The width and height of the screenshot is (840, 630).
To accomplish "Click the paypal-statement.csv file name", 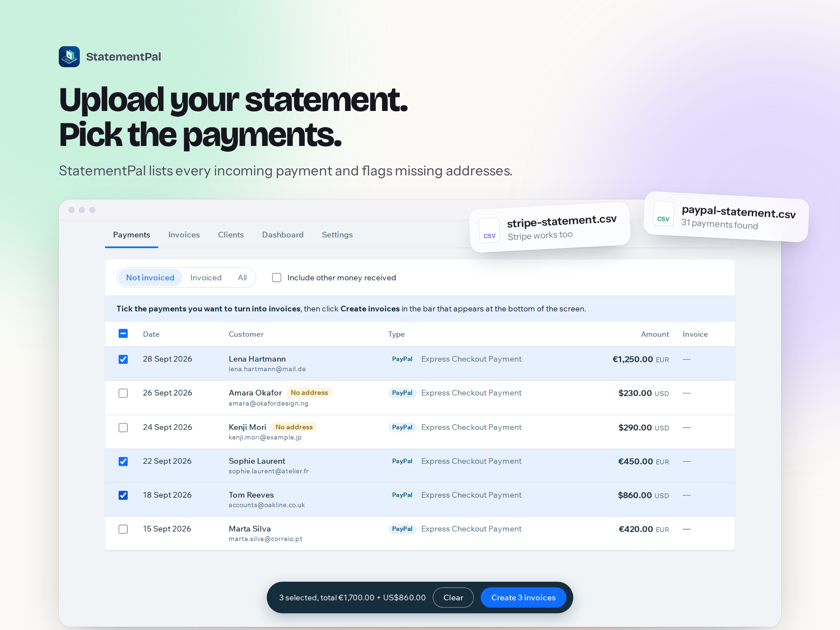I will pyautogui.click(x=738, y=212).
